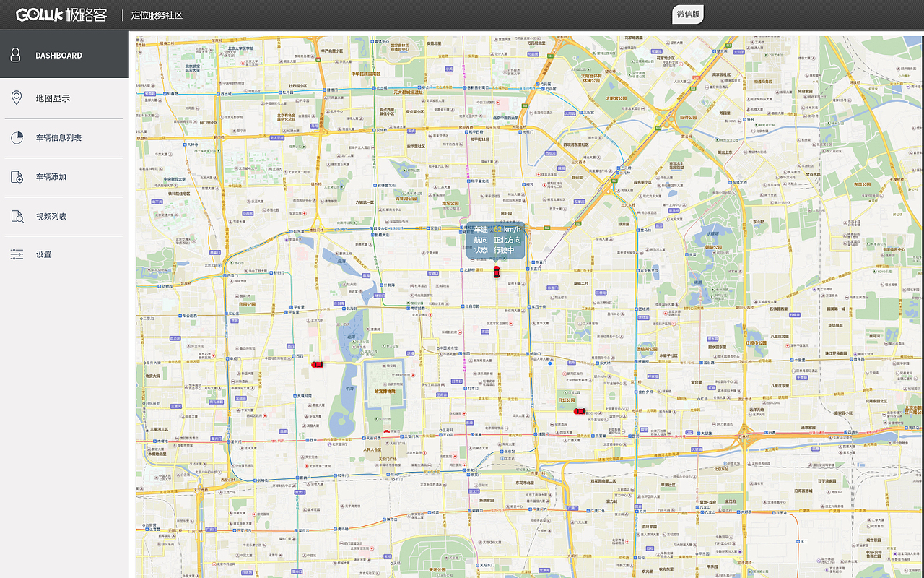Click the 地坛公园 map label
Image resolution: width=924 pixels, height=578 pixels.
point(450,204)
